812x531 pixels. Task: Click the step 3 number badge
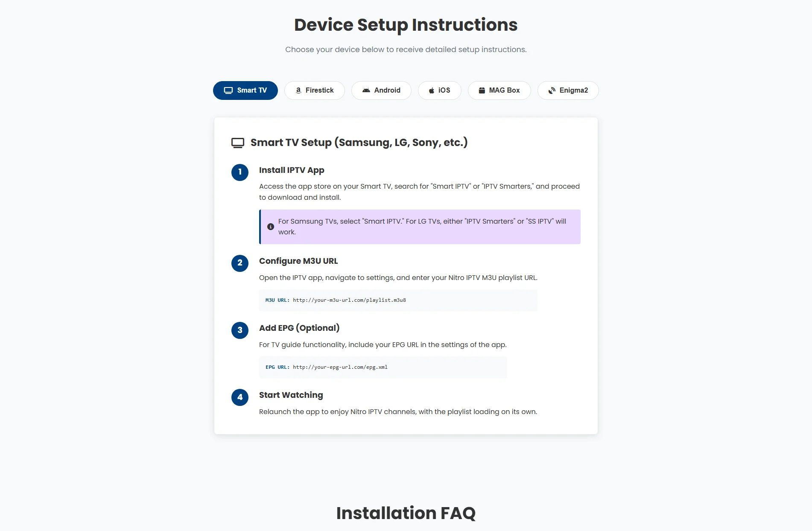[x=240, y=330]
